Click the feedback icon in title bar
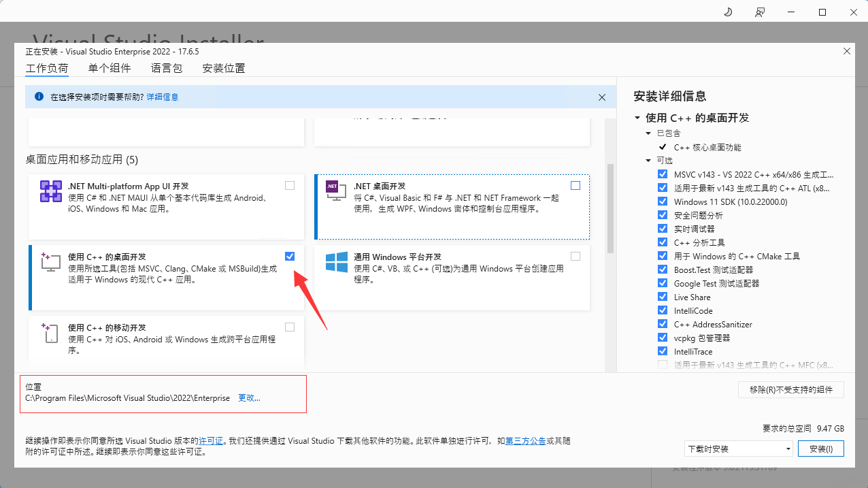 coord(760,12)
